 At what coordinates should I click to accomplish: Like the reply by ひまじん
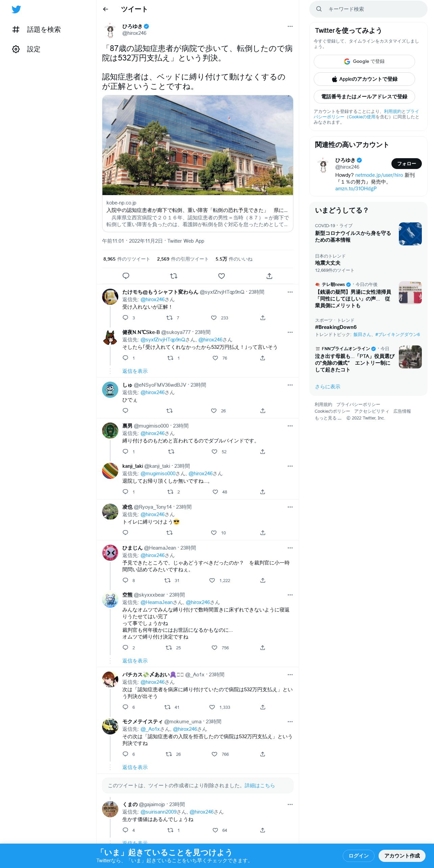pos(212,580)
